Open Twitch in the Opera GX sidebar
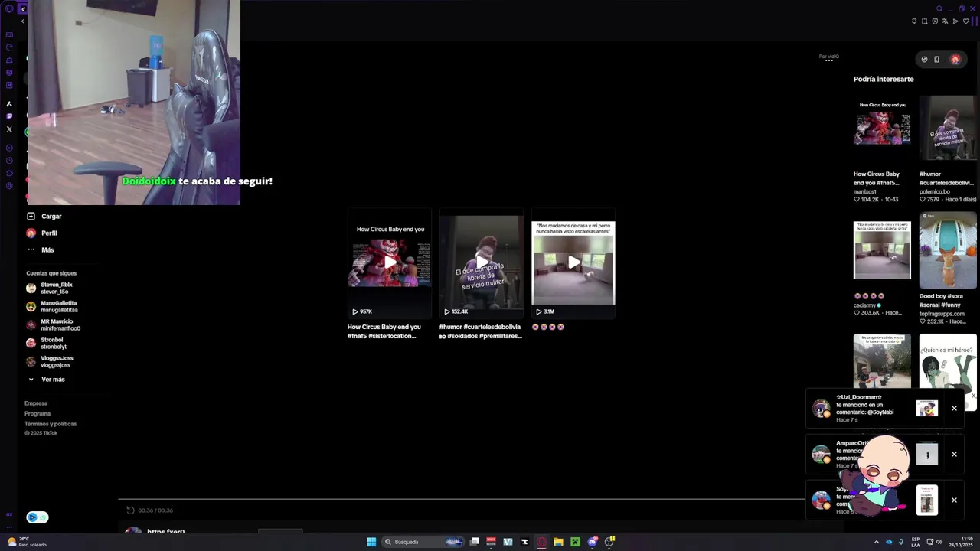Viewport: 980px width, 551px height. 9,116
